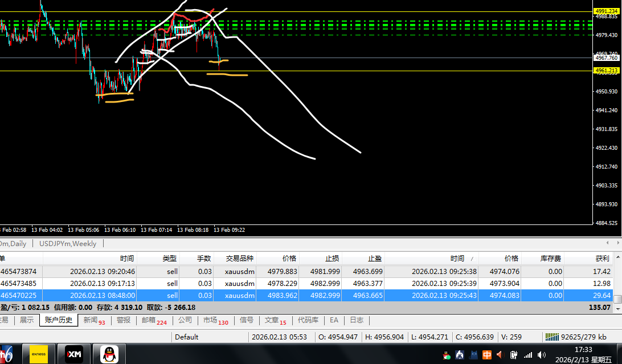Switch to the 账户历史 tab

coord(59,320)
